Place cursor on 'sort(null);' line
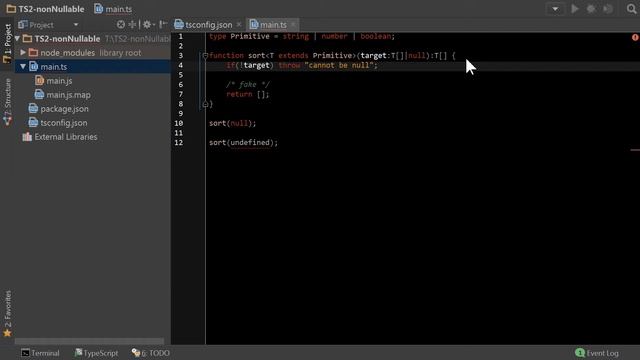Image resolution: width=640 pixels, height=360 pixels. click(x=232, y=123)
